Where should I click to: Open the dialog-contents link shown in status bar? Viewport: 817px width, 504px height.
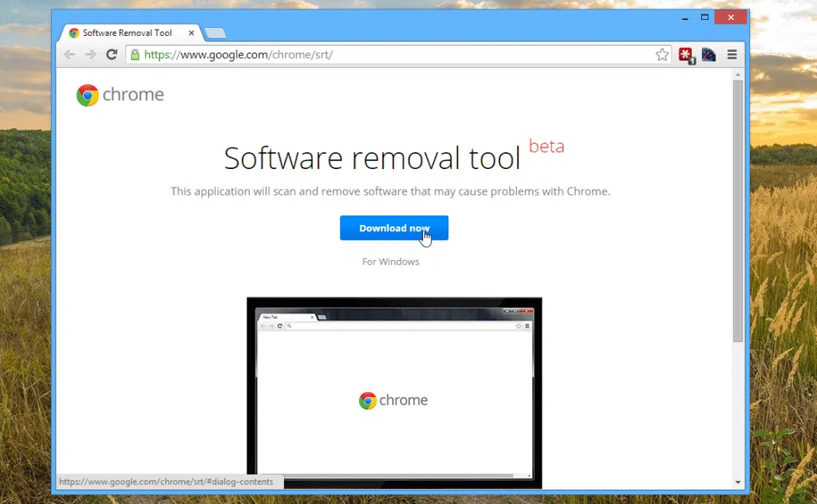click(x=168, y=482)
